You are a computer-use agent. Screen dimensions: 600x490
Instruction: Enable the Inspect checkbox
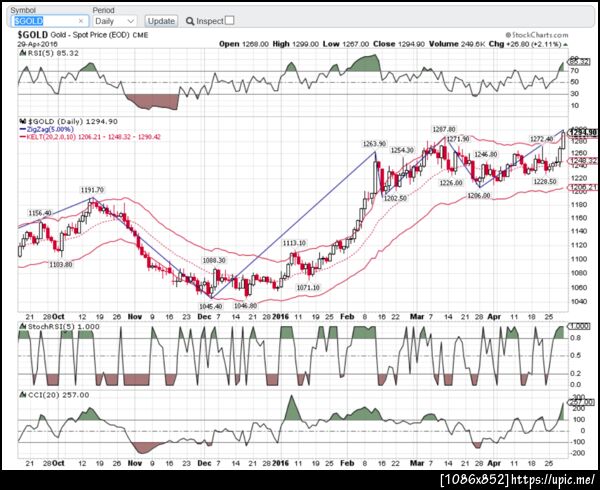click(230, 20)
